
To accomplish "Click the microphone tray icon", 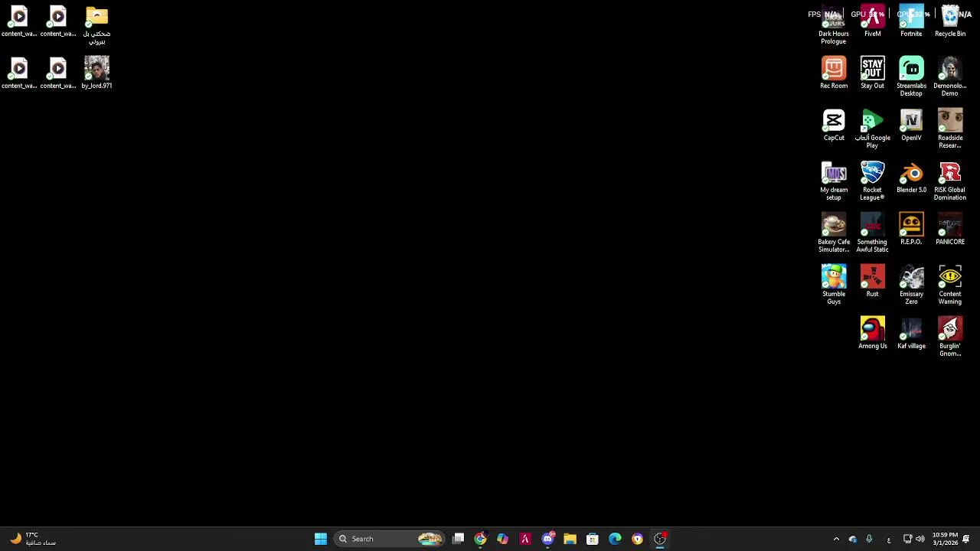I will [869, 539].
